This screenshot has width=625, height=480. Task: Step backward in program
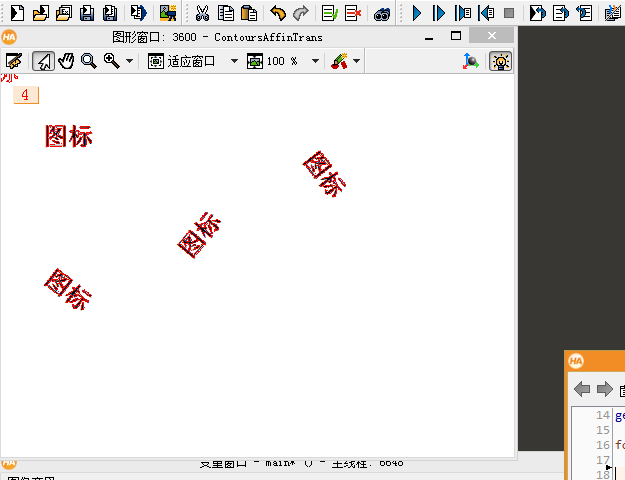[486, 13]
